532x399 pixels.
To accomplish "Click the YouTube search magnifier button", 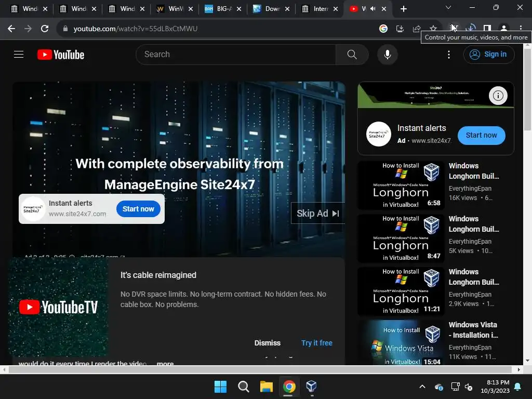I will (x=352, y=54).
